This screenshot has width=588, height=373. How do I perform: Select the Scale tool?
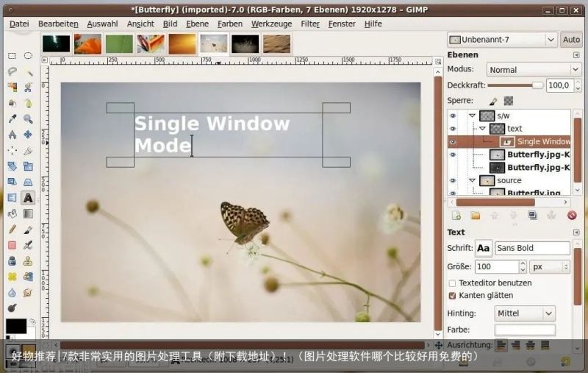click(28, 166)
